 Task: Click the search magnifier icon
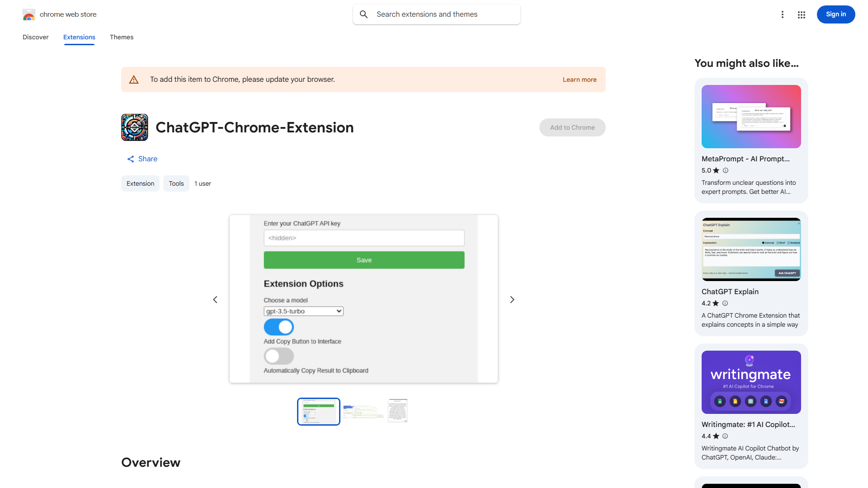363,14
